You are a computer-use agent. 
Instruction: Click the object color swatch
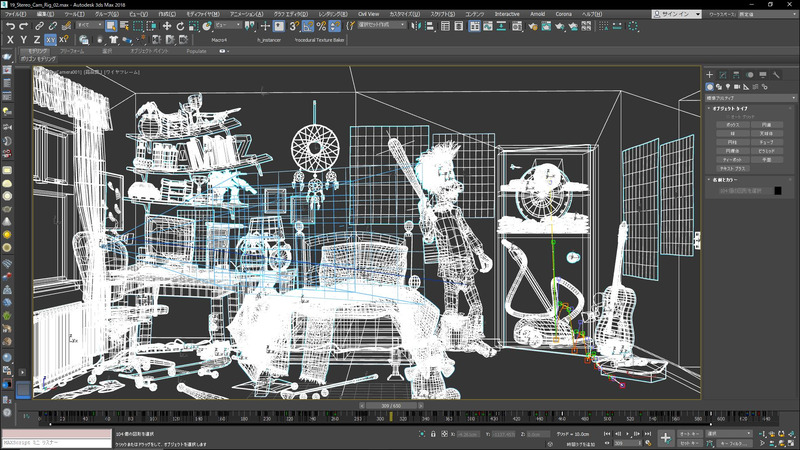[777, 190]
